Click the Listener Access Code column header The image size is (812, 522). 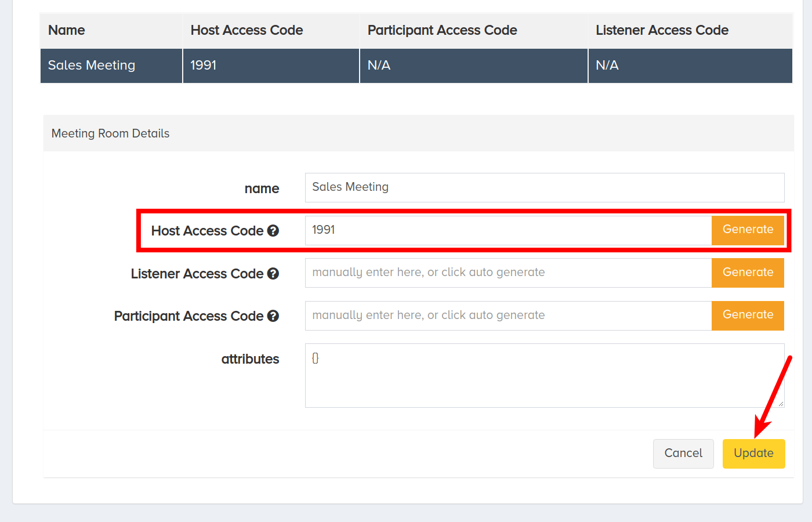coord(690,31)
